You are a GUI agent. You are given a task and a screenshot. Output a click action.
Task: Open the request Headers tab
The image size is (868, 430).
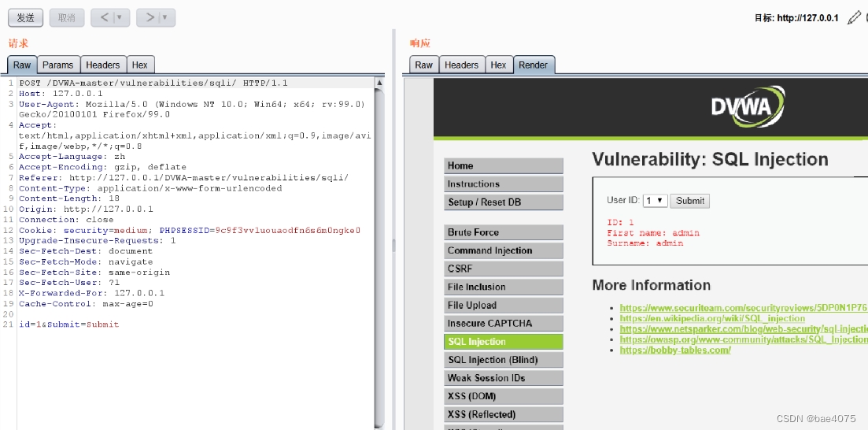(x=103, y=65)
